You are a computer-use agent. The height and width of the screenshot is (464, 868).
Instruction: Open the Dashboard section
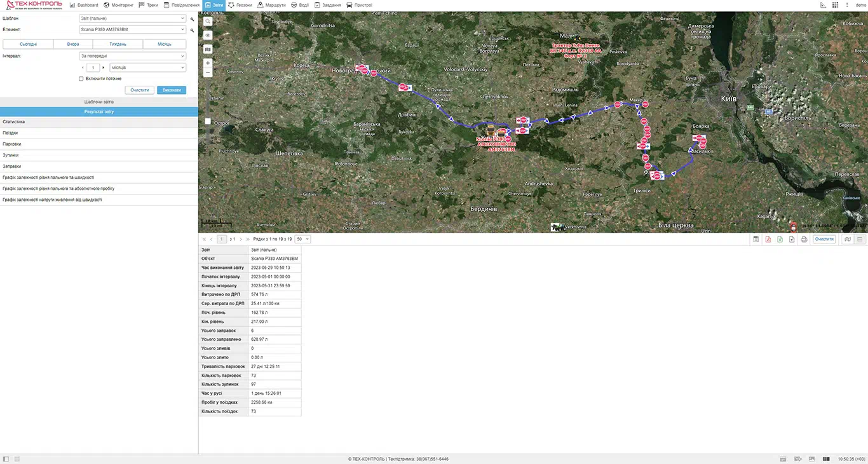pyautogui.click(x=84, y=5)
